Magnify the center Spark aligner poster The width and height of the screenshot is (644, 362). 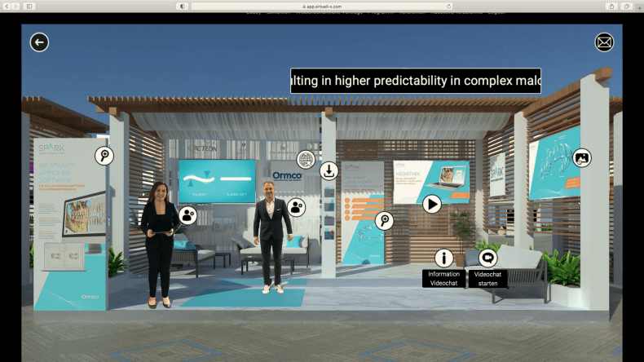pos(385,221)
